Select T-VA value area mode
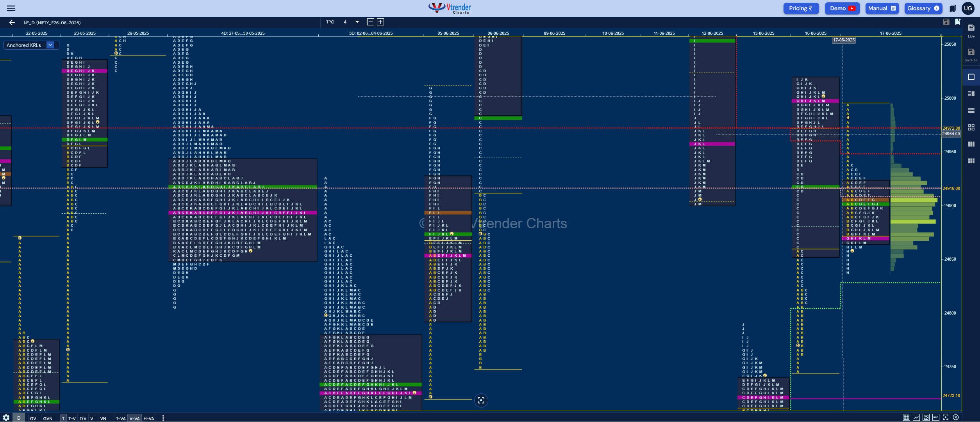 click(x=121, y=418)
